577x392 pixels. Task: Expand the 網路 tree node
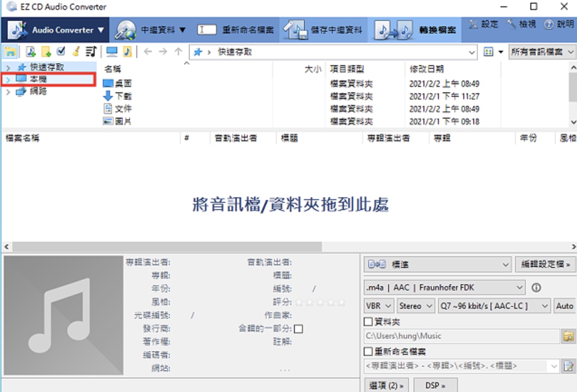pyautogui.click(x=8, y=92)
